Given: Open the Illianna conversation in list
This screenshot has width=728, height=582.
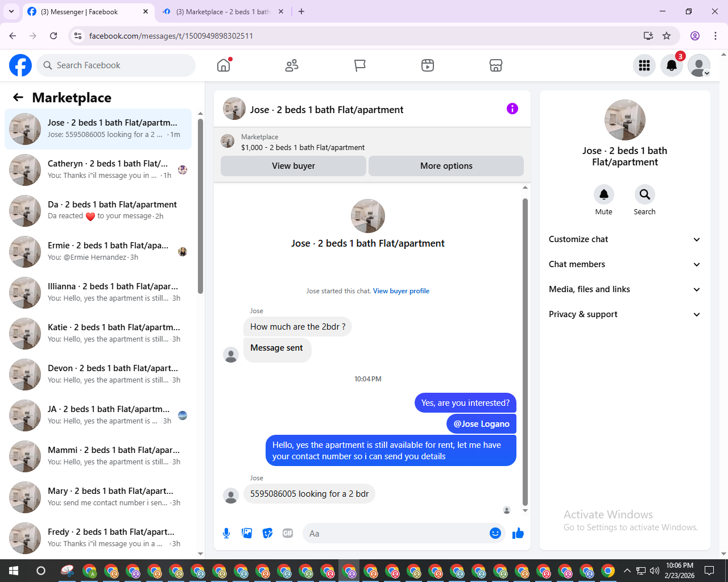Looking at the screenshot, I should [98, 292].
